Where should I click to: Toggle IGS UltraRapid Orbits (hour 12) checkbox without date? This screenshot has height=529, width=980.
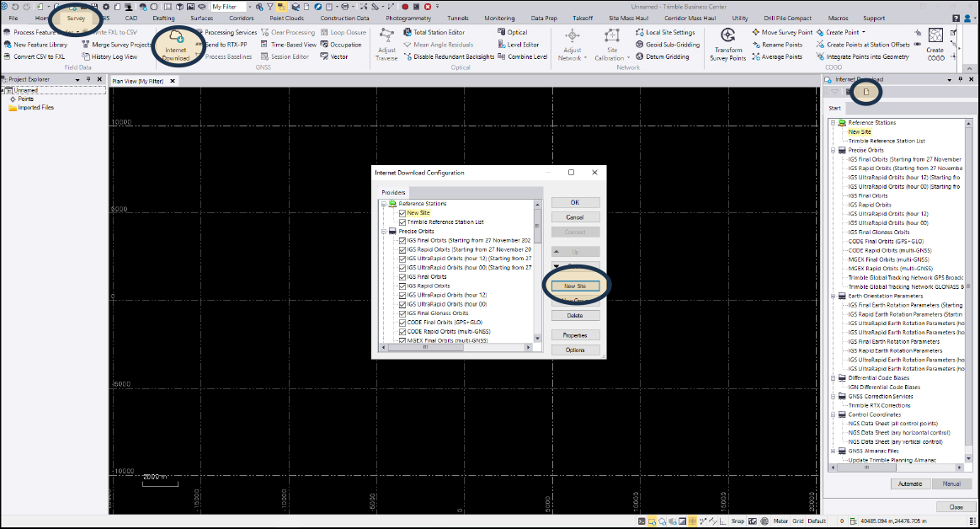point(402,295)
